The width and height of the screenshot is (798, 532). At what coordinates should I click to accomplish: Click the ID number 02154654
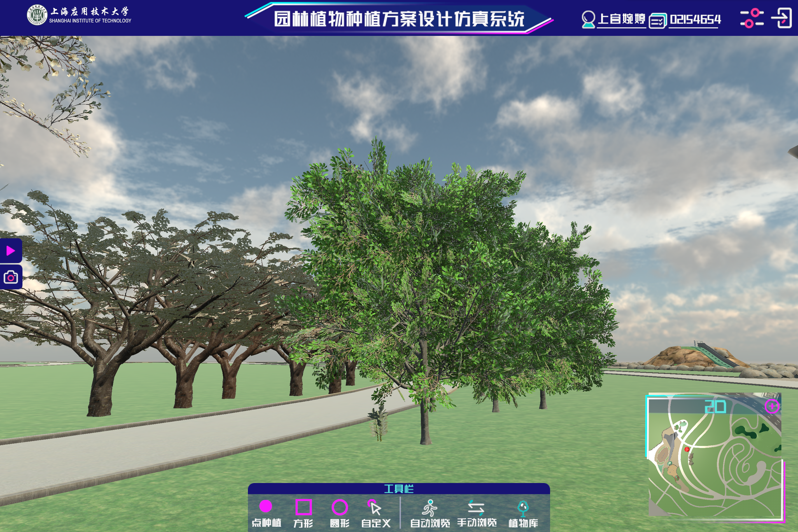tap(695, 19)
